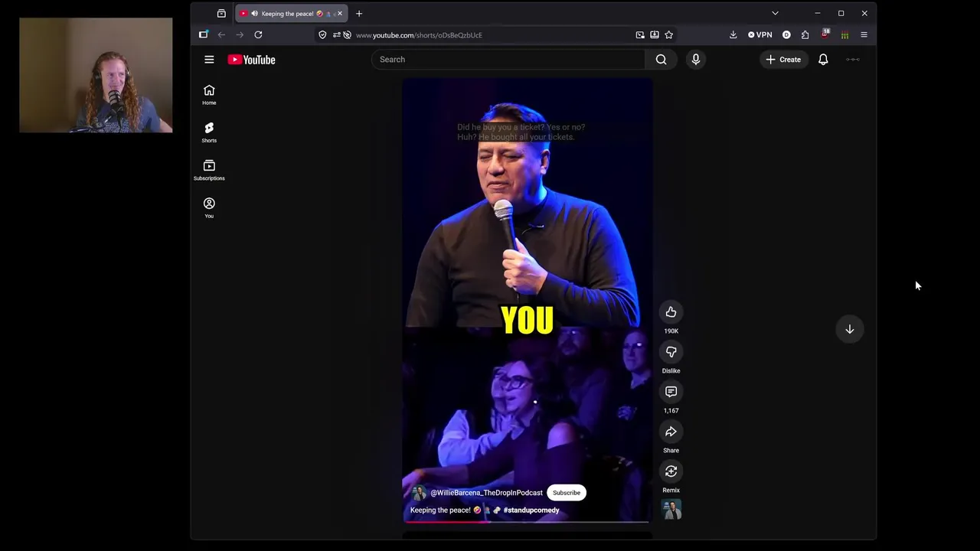Go forward with the browser forward arrow
This screenshot has width=980, height=551.
240,34
